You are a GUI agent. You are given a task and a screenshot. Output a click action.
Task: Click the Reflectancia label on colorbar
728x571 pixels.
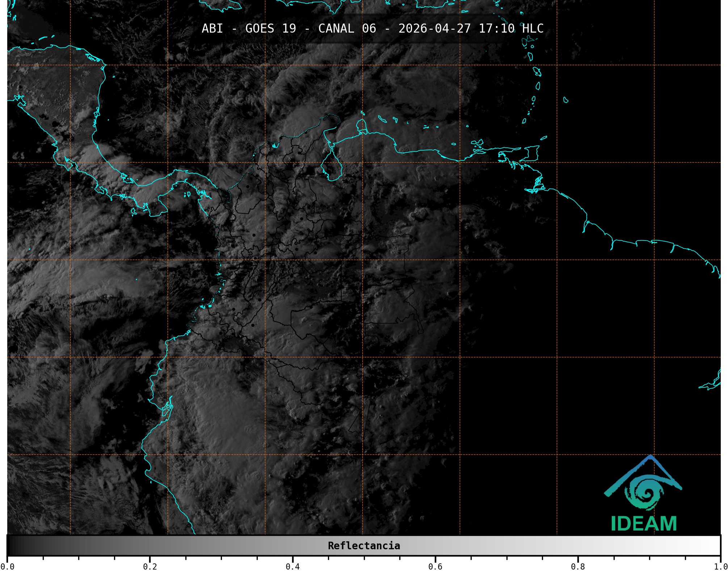(364, 546)
